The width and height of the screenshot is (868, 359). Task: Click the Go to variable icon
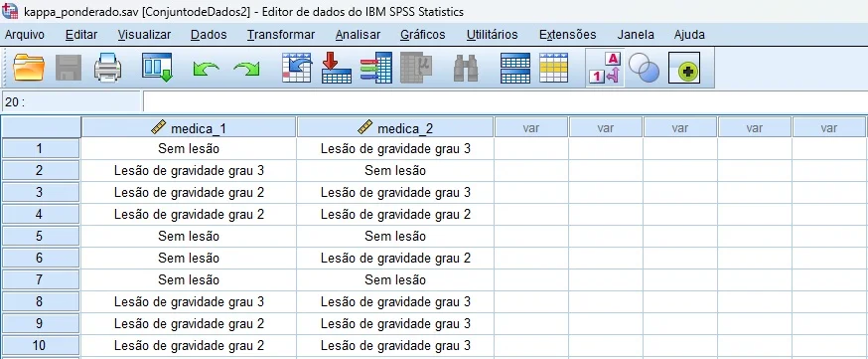point(337,69)
